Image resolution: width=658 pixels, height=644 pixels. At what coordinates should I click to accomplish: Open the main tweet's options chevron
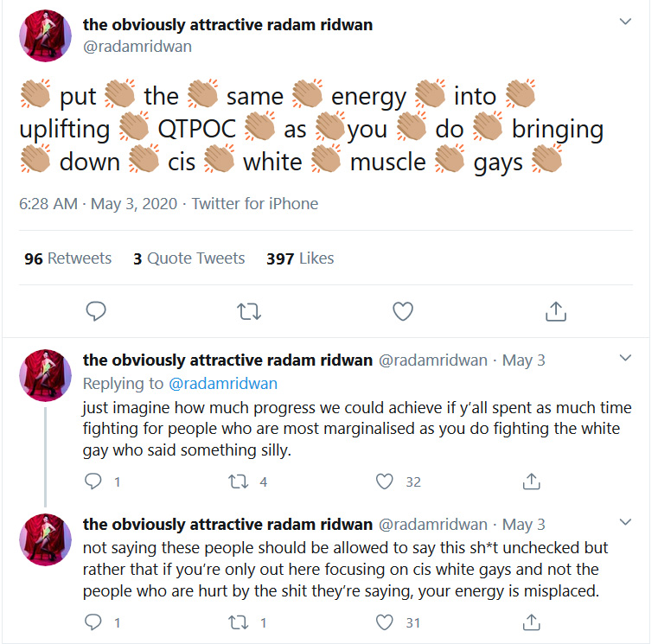pos(625,22)
